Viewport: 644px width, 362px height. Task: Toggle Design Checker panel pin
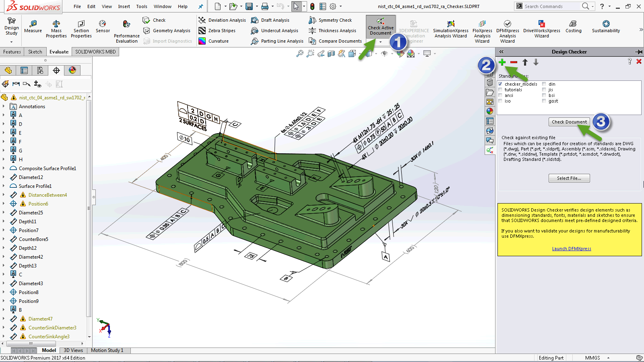(639, 52)
